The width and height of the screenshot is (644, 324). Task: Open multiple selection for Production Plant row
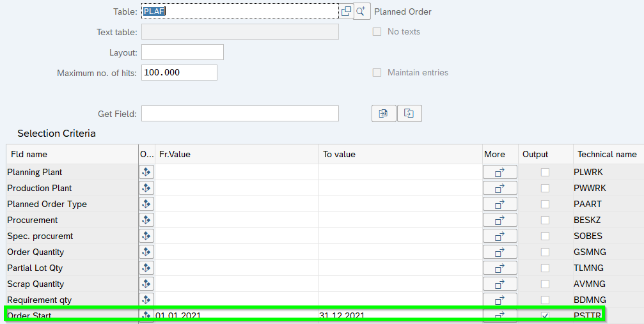pos(499,188)
